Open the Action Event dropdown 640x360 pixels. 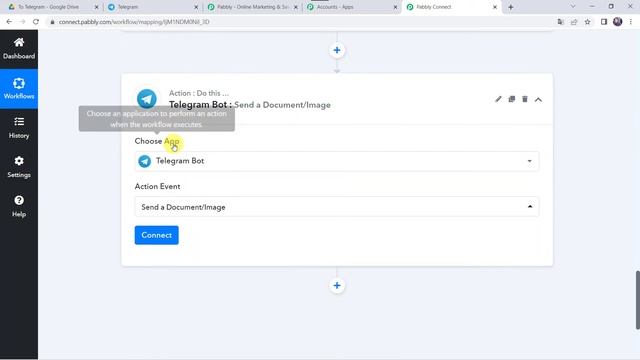coord(337,207)
